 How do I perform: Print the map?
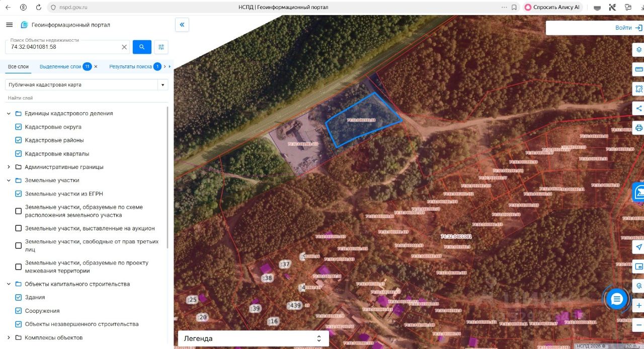pos(638,128)
